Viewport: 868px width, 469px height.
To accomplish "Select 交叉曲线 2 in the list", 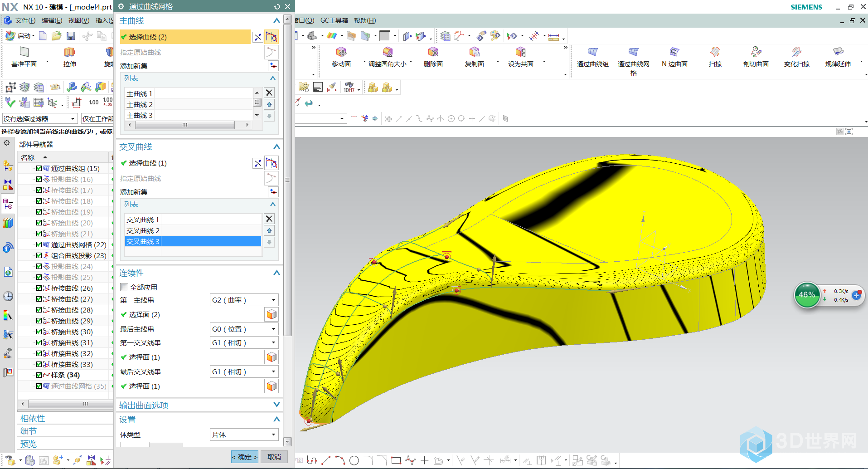I will click(193, 230).
